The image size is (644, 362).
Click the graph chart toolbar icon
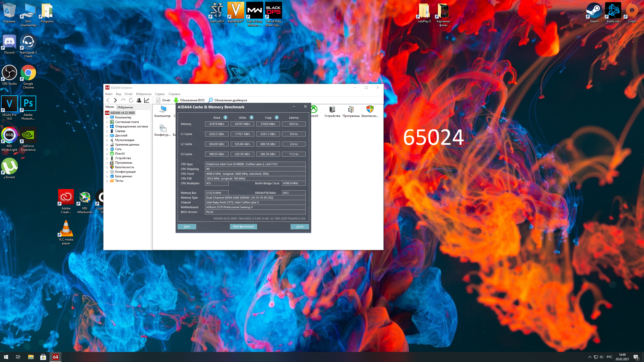147,100
